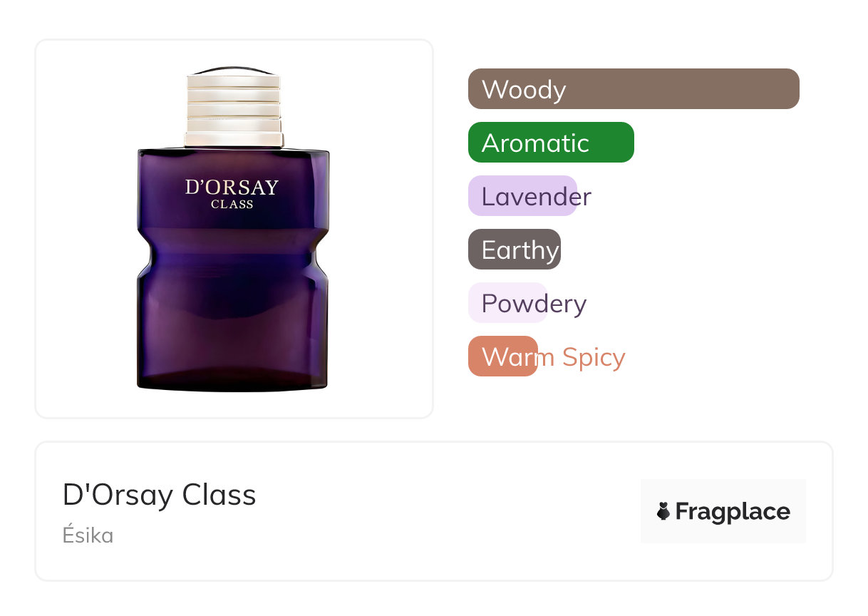Viewport: 868px width, 616px height.
Task: Click the Aromatic label text
Action: click(x=535, y=143)
